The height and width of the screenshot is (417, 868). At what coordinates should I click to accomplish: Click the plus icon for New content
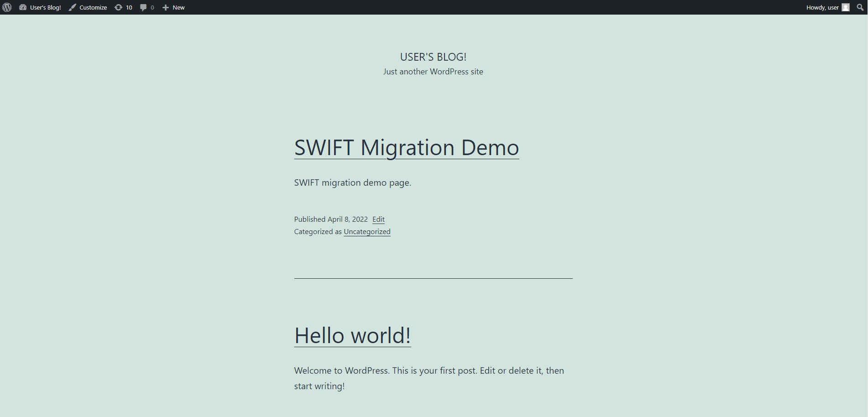166,7
